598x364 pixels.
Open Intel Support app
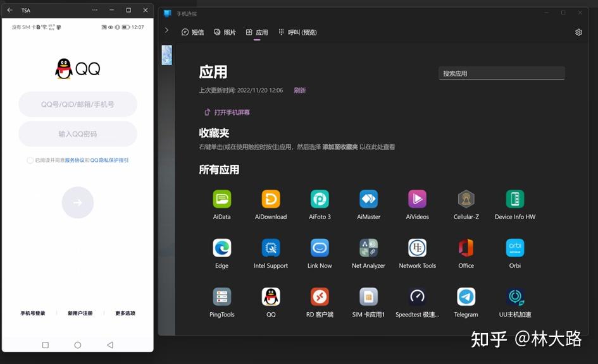tap(271, 248)
